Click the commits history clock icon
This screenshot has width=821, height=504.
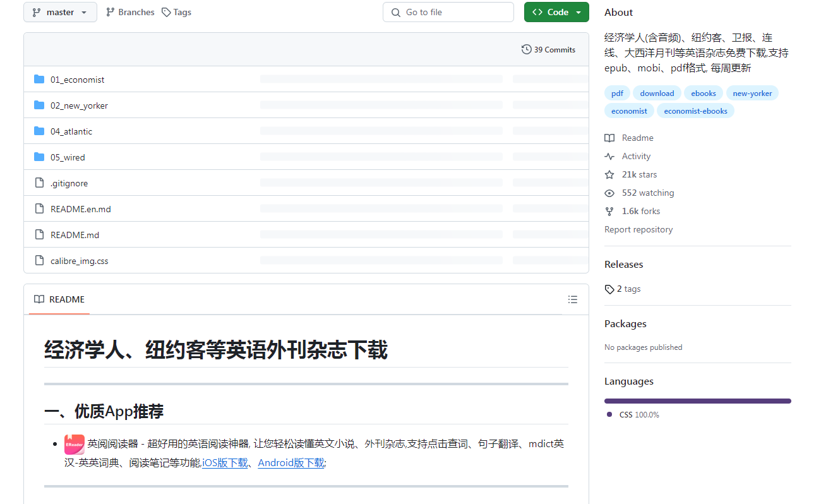click(x=526, y=49)
